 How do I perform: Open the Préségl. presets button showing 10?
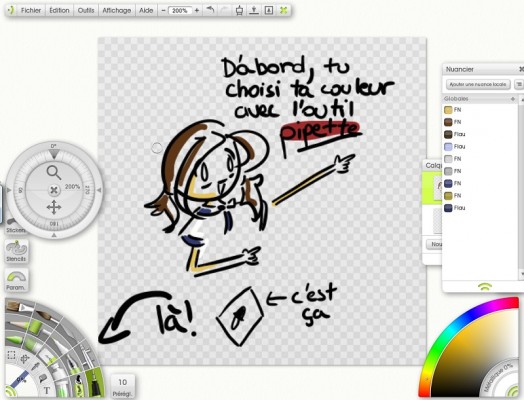[122, 386]
